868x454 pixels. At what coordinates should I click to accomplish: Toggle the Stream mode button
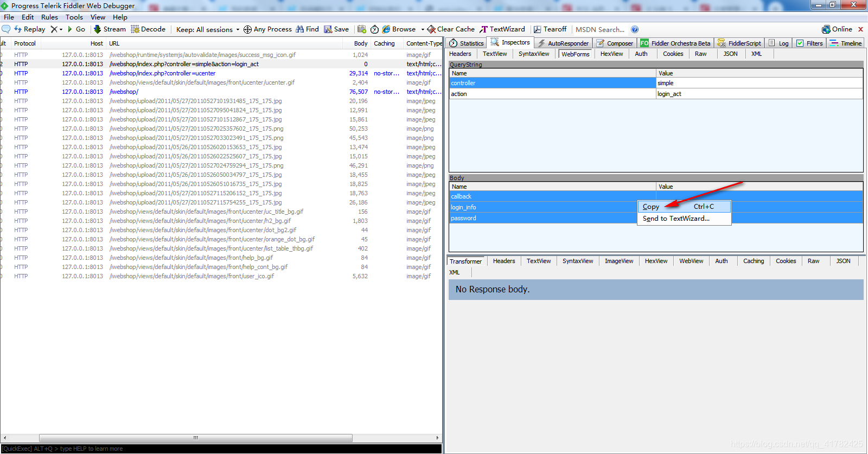(110, 29)
